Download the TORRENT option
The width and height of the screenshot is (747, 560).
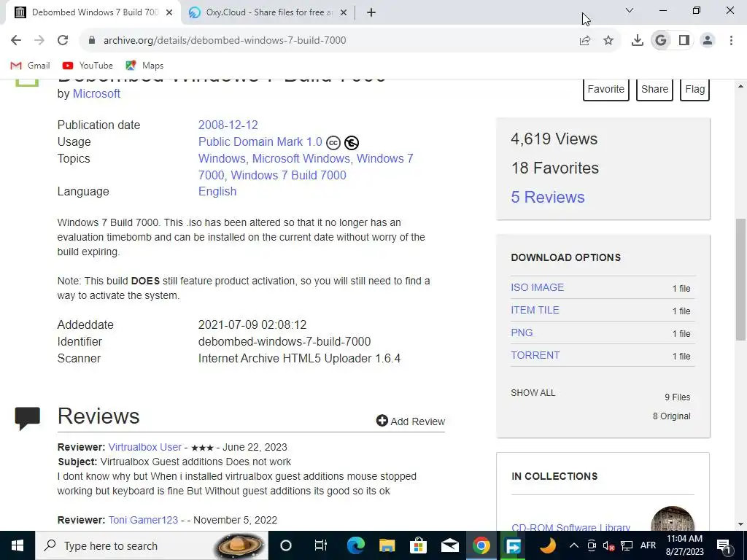535,355
